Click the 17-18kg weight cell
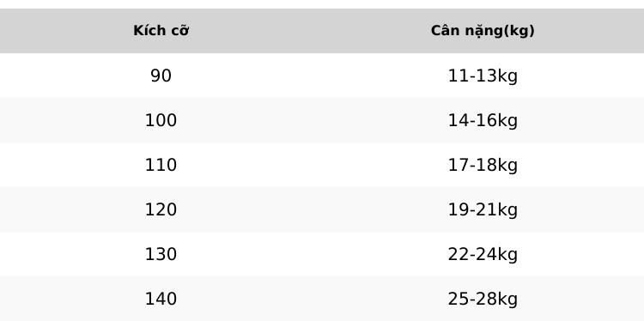Image resolution: width=644 pixels, height=321 pixels. [483, 165]
